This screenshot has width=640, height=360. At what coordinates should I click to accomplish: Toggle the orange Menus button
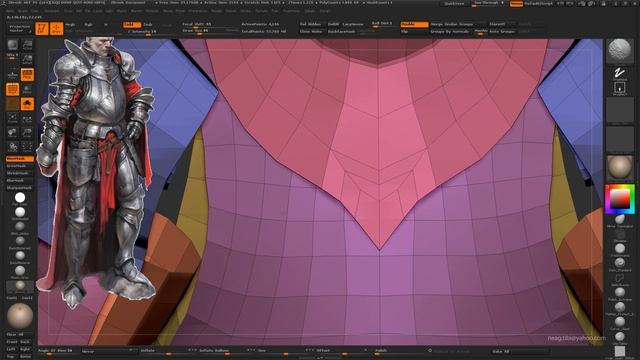coord(516,4)
